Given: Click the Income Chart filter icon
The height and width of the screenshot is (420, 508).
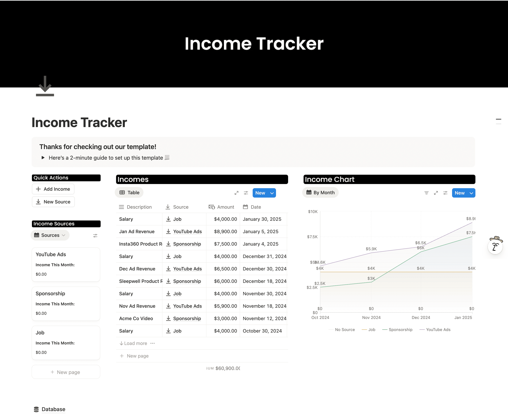Looking at the screenshot, I should pos(426,193).
